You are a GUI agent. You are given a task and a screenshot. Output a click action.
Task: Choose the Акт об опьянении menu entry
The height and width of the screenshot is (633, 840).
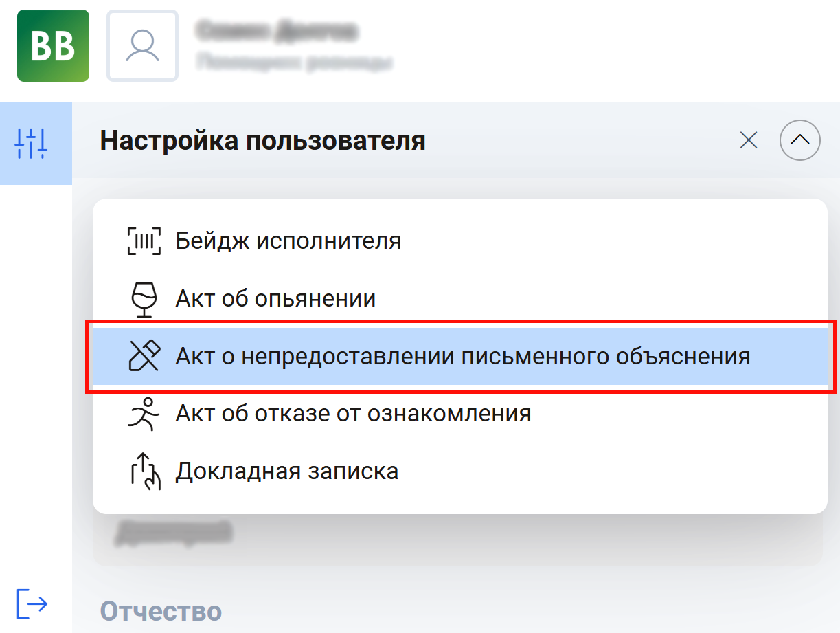pyautogui.click(x=459, y=299)
